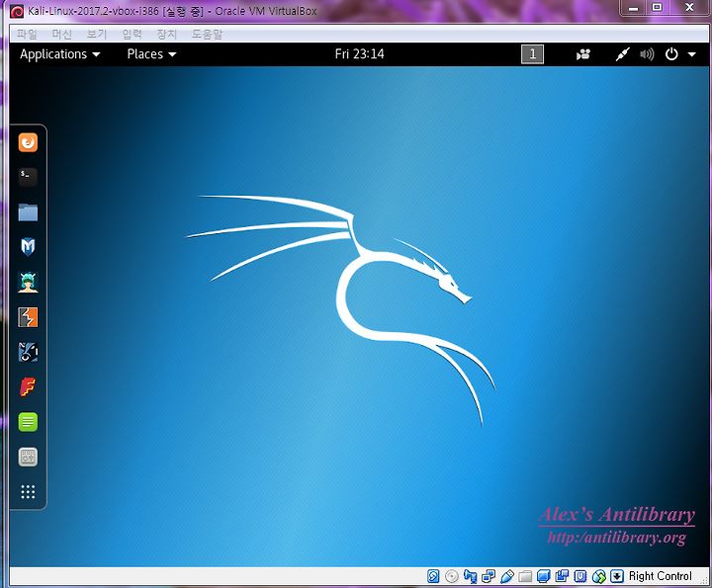
Task: Click VirtualBox optical drive indicator
Action: pyautogui.click(x=451, y=576)
